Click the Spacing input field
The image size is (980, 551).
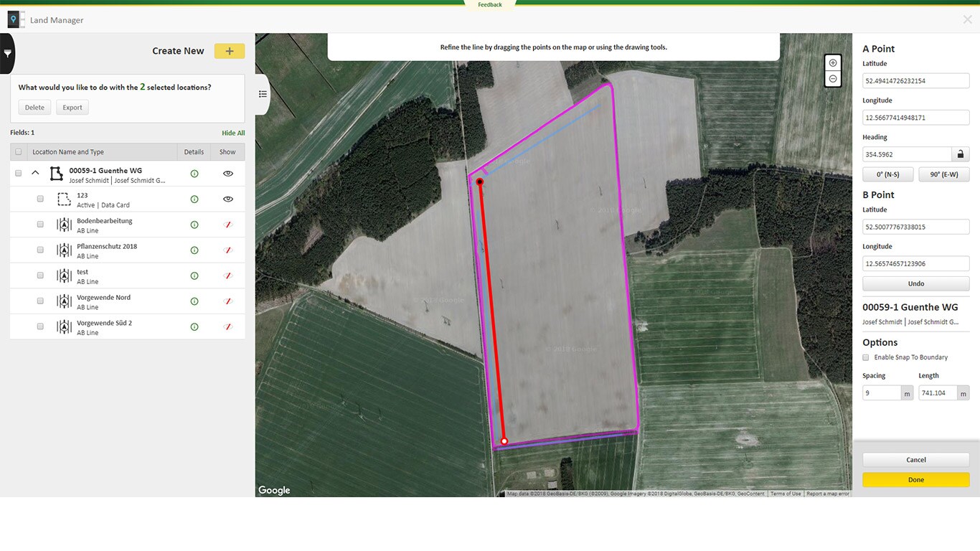[881, 393]
